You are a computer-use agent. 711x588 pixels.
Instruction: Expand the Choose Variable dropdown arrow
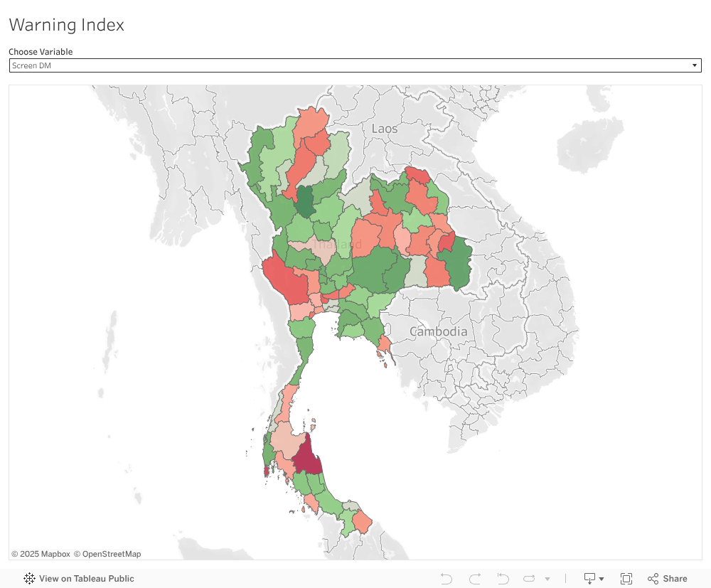click(x=695, y=66)
